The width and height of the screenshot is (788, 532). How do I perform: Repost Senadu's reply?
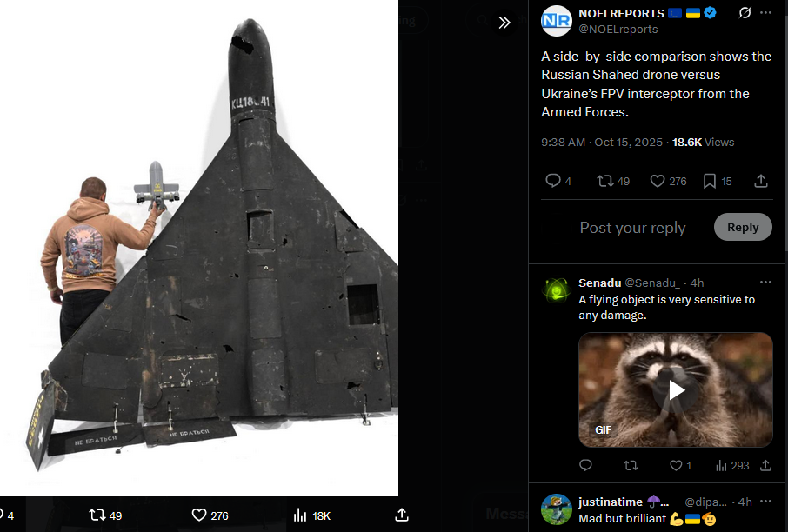[x=631, y=466]
